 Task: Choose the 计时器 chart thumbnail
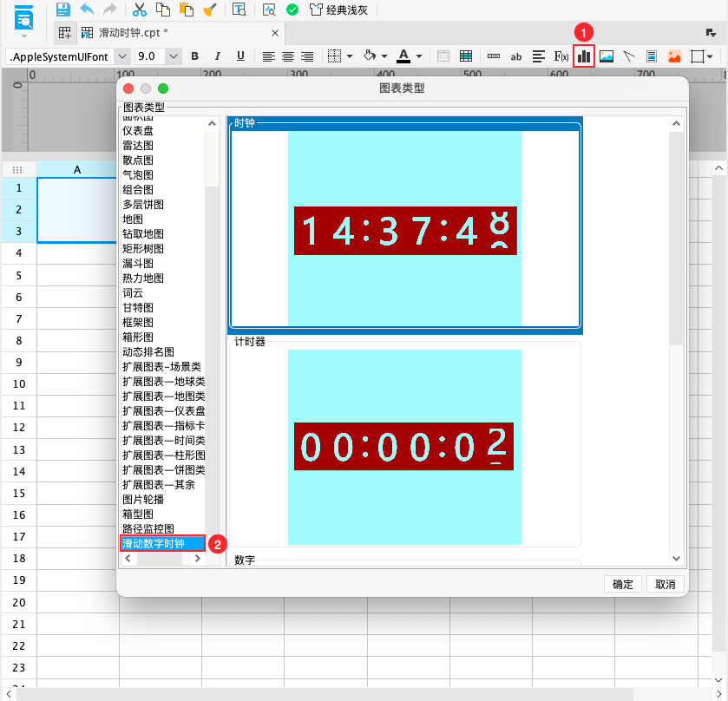pyautogui.click(x=405, y=443)
